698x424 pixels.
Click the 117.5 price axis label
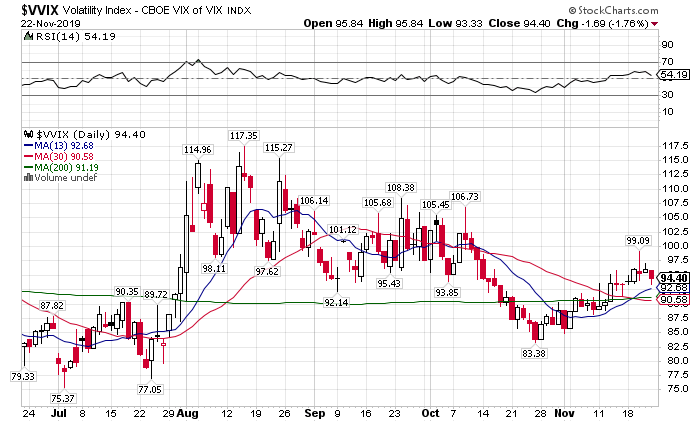675,146
